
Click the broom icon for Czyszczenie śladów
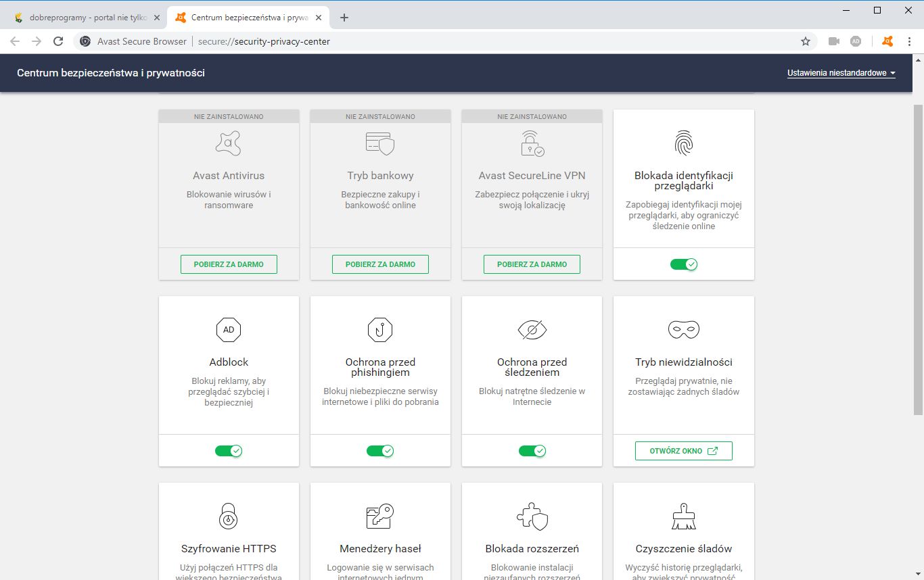[684, 516]
